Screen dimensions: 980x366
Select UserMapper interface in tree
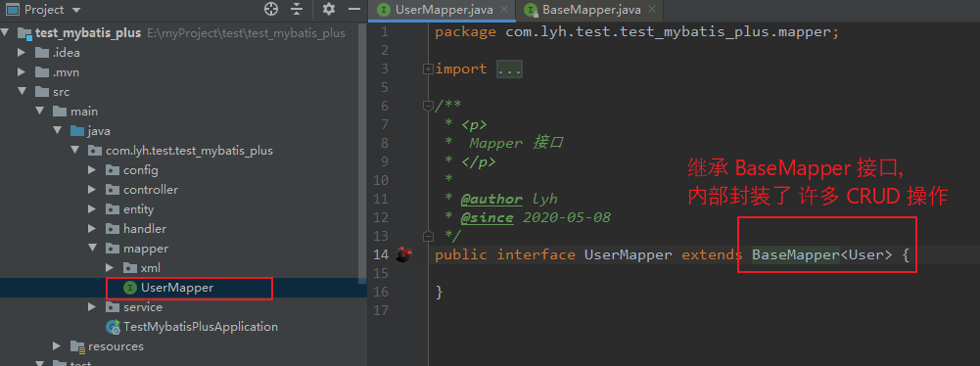[177, 288]
